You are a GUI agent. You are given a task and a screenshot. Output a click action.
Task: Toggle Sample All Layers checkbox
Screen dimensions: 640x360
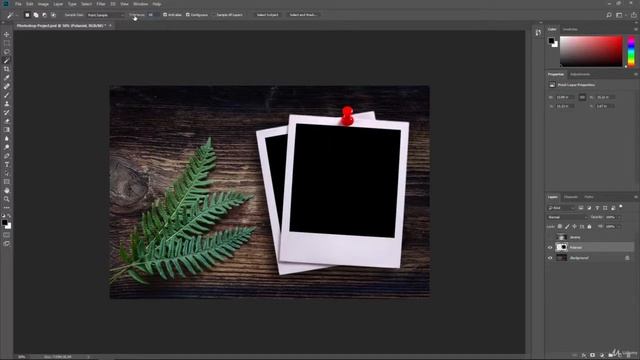coord(215,15)
